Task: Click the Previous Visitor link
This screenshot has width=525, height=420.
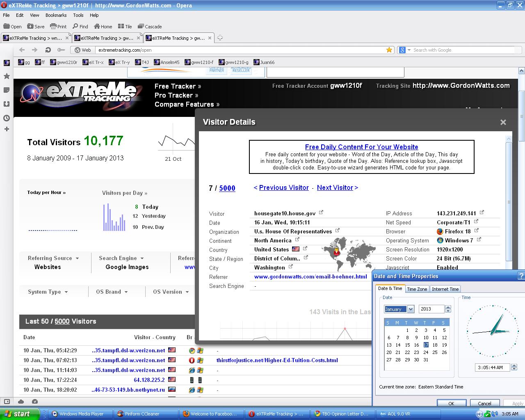Action: click(284, 187)
